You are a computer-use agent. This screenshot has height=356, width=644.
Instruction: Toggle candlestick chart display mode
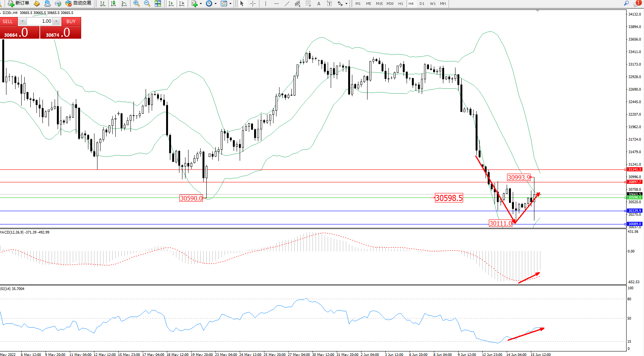pyautogui.click(x=113, y=3)
